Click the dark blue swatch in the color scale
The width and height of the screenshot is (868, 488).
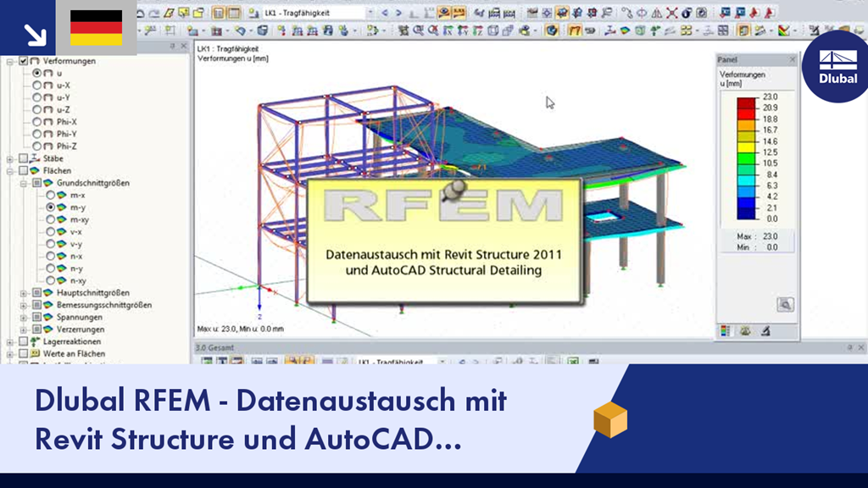pos(746,213)
